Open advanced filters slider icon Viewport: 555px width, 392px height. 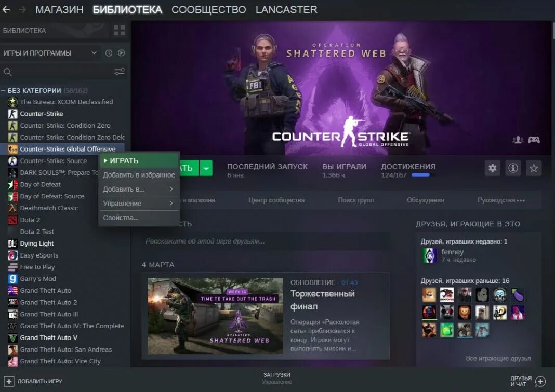tap(120, 72)
